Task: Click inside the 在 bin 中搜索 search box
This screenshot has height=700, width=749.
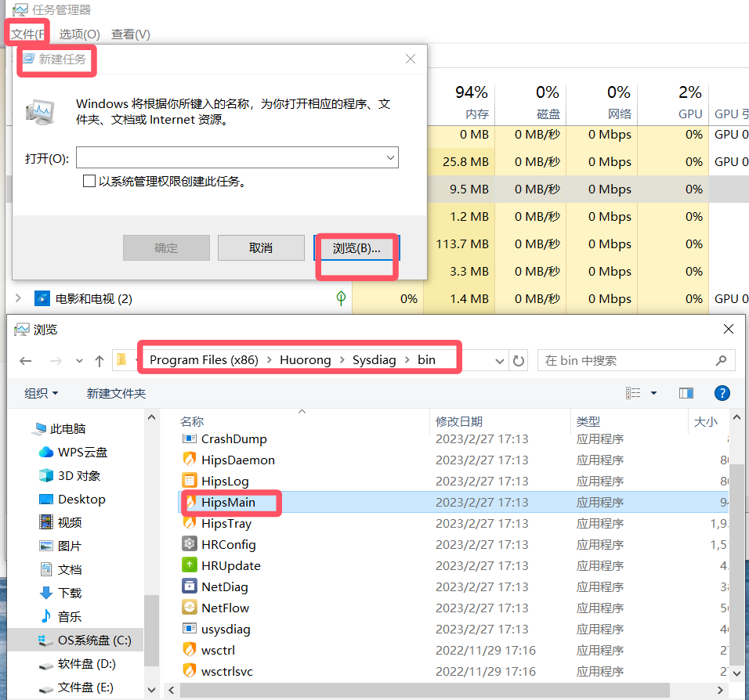Action: click(636, 359)
